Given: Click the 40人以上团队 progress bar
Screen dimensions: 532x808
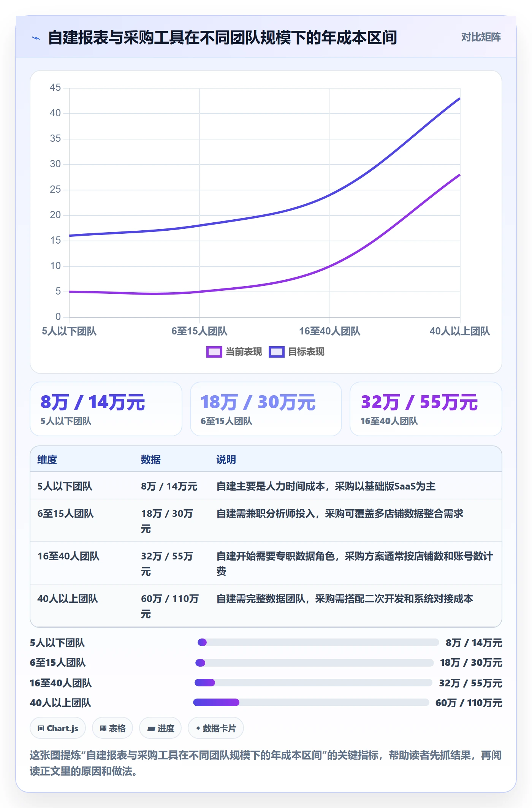Looking at the screenshot, I should [311, 702].
